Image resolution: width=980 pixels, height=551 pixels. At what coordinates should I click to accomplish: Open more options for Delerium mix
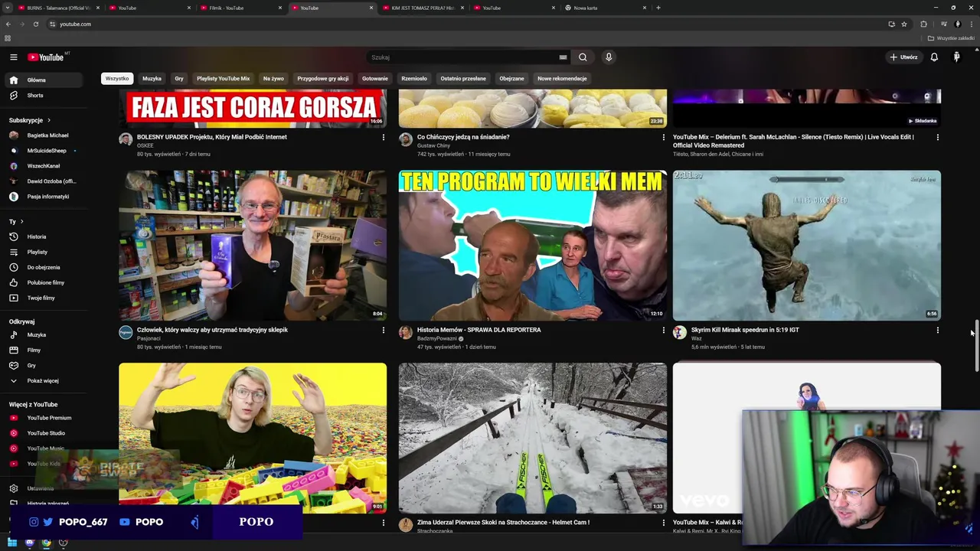[x=937, y=137]
